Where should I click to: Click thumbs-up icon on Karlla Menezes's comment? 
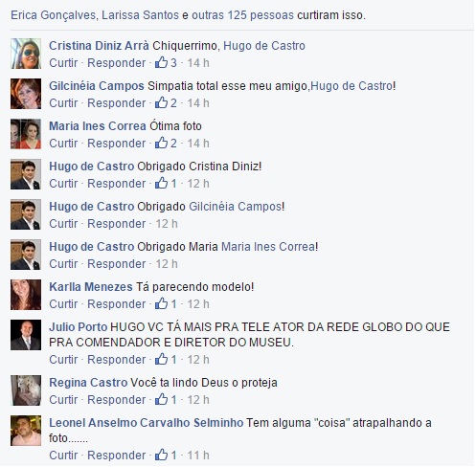(x=161, y=303)
